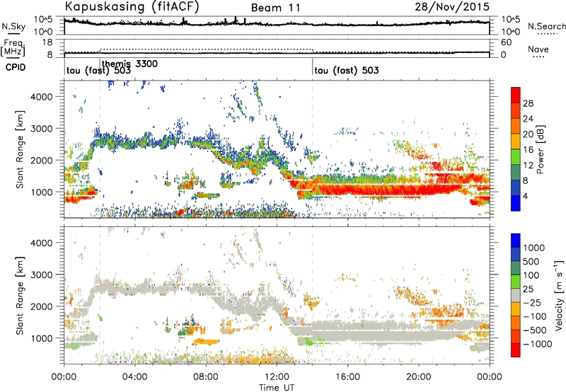Click the 'Slant Range [km]' label of power panel
Viewport: 566px width, 392px height.
pos(21,149)
